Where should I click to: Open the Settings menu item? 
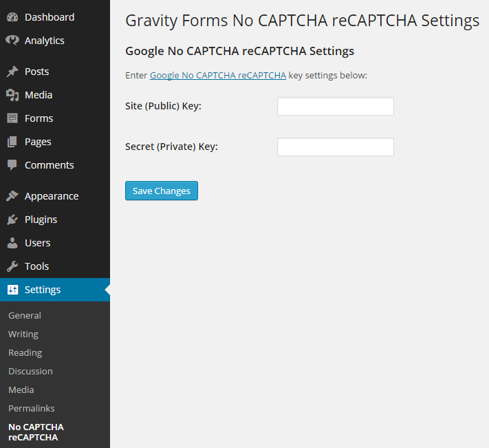[x=43, y=290]
